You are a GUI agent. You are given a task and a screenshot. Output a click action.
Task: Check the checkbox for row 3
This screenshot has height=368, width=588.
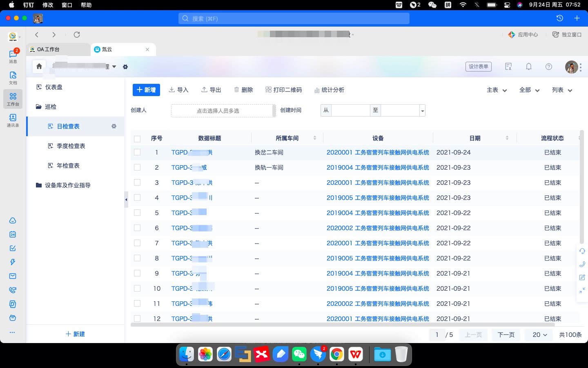[x=137, y=182]
